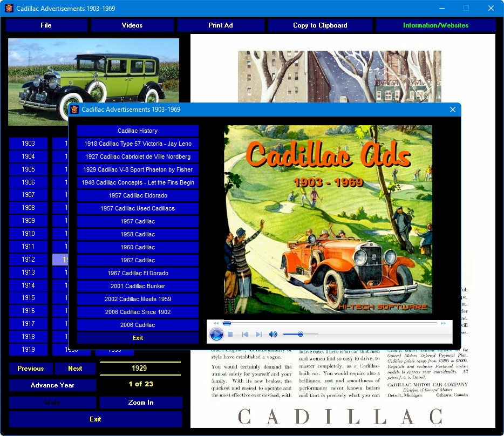This screenshot has width=504, height=436.
Task: Click the green Cadillac car photo
Action: click(x=93, y=81)
